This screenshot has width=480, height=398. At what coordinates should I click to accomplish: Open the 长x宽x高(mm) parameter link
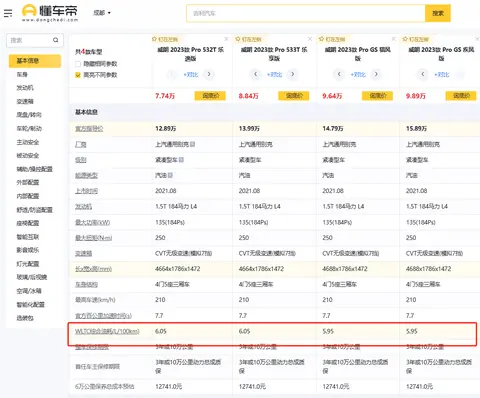[93, 269]
